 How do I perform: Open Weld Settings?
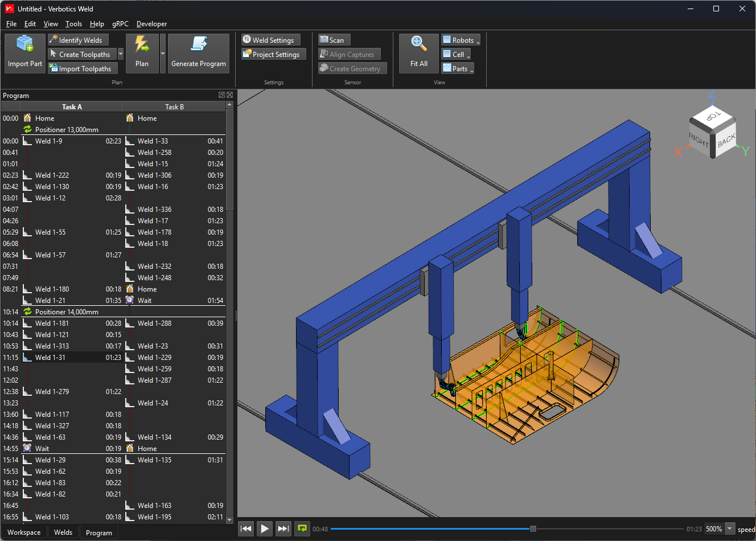click(270, 40)
